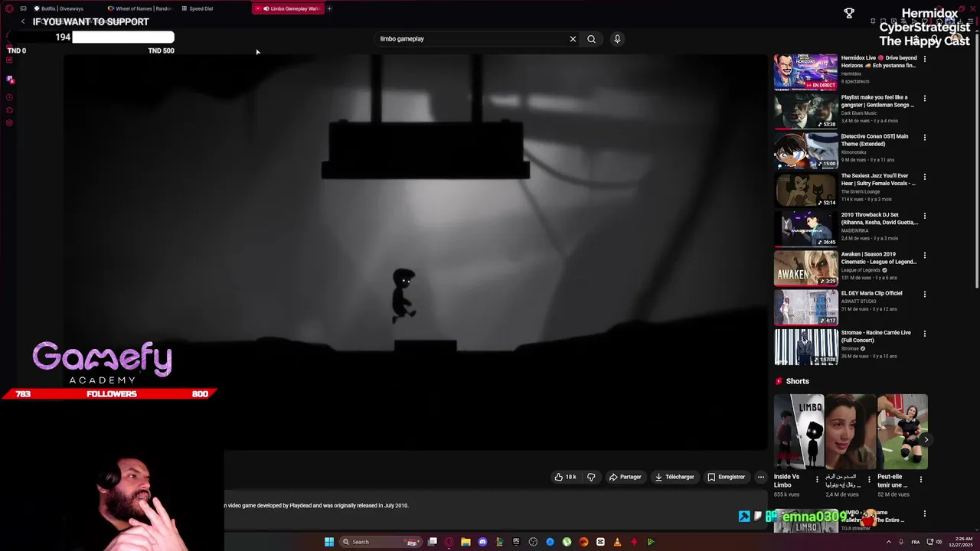Open options for Awaken Season 2019 video

tap(924, 255)
